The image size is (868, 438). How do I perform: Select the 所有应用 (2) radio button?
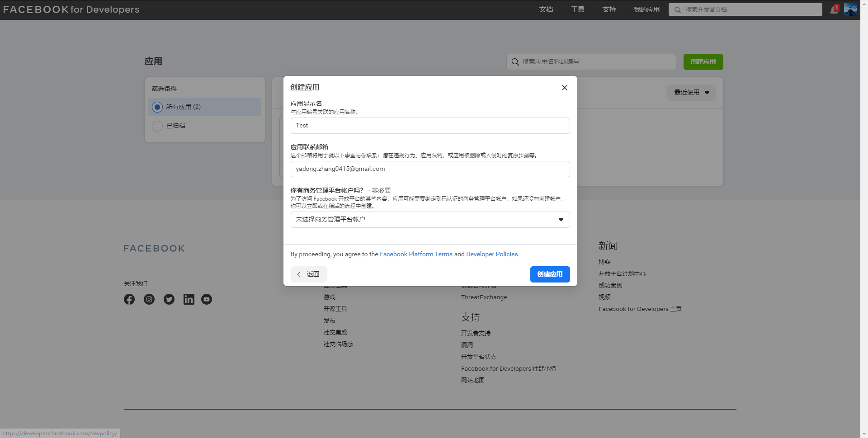click(157, 107)
